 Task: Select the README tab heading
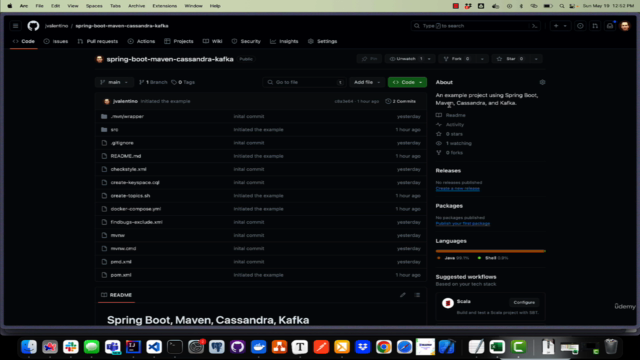click(x=116, y=295)
